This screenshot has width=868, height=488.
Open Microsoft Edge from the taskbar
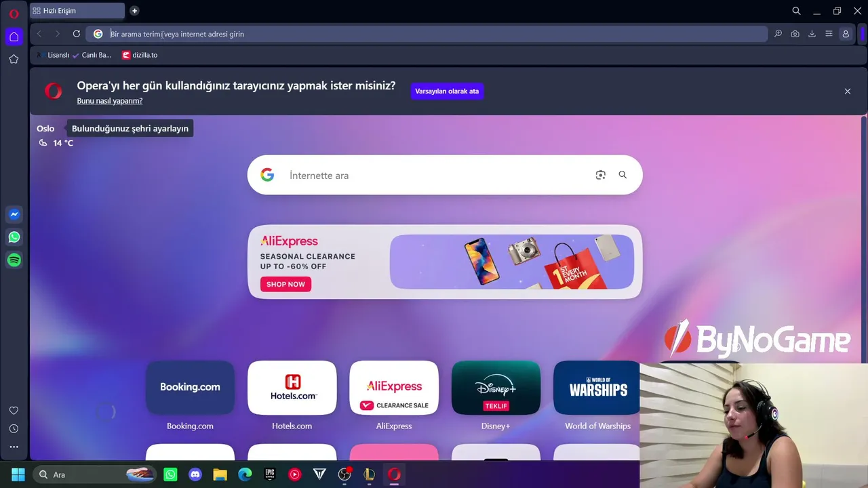tap(245, 474)
